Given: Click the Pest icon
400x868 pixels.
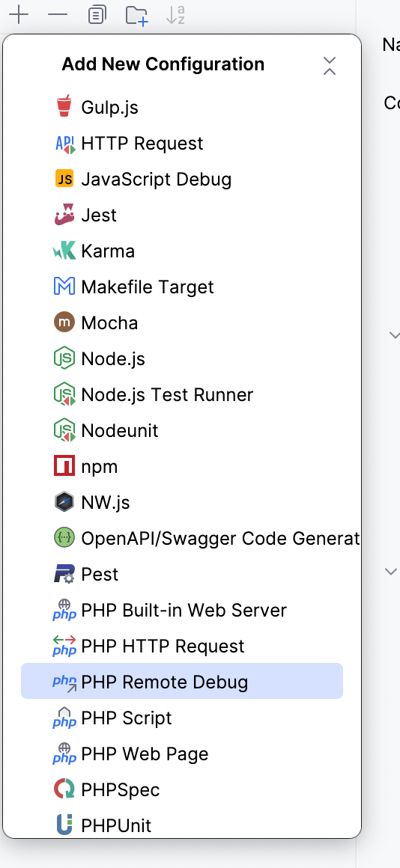Looking at the screenshot, I should [x=64, y=574].
